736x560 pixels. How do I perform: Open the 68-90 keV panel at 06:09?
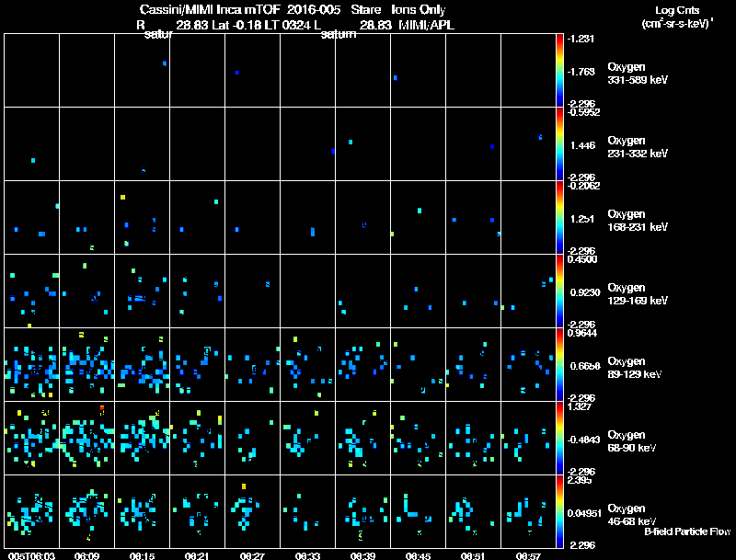pos(86,438)
